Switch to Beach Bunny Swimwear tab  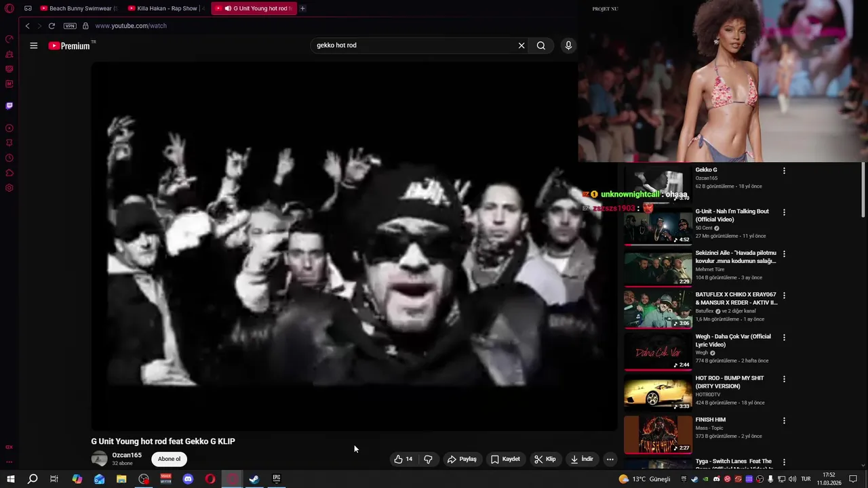click(79, 9)
